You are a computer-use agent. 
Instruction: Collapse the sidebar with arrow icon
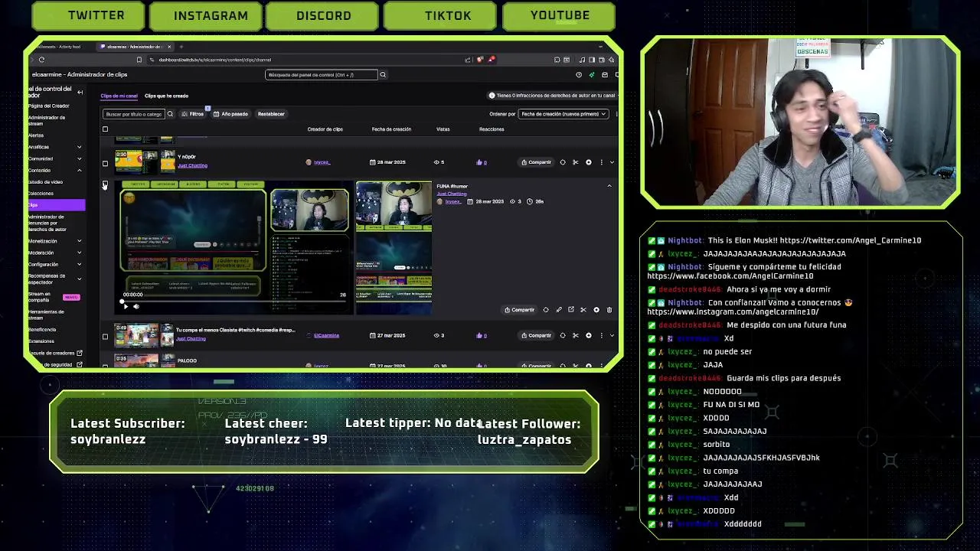80,92
